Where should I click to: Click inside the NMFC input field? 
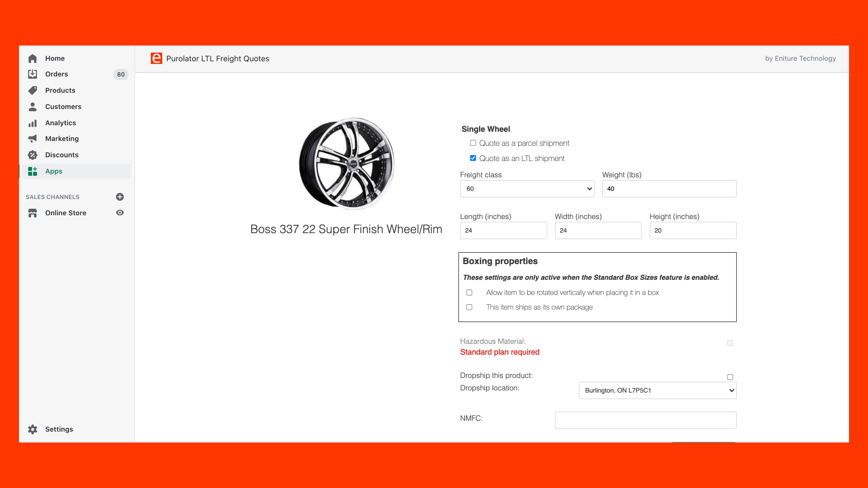pyautogui.click(x=645, y=420)
